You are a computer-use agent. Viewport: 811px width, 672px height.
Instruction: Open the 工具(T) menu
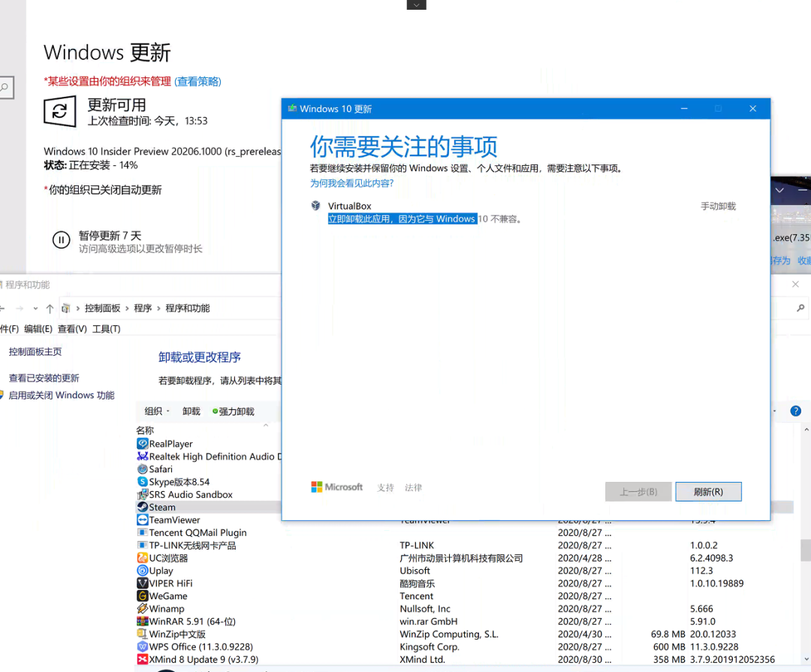[106, 329]
